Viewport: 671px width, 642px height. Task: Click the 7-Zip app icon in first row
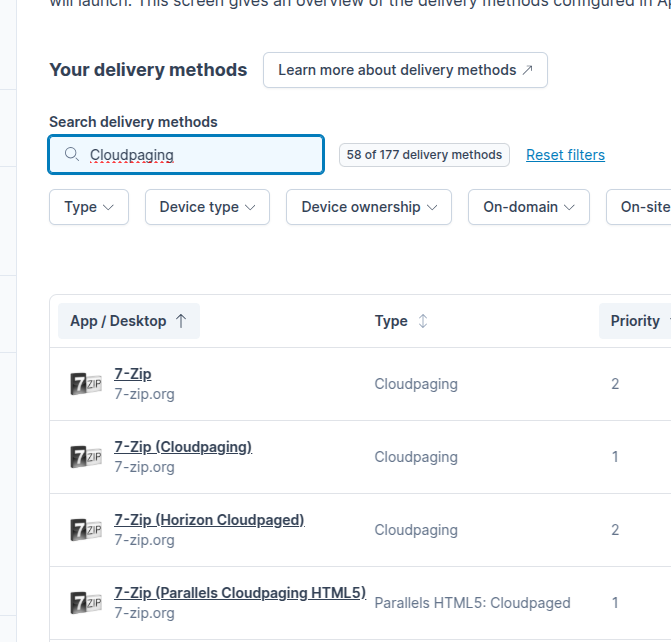pyautogui.click(x=85, y=383)
